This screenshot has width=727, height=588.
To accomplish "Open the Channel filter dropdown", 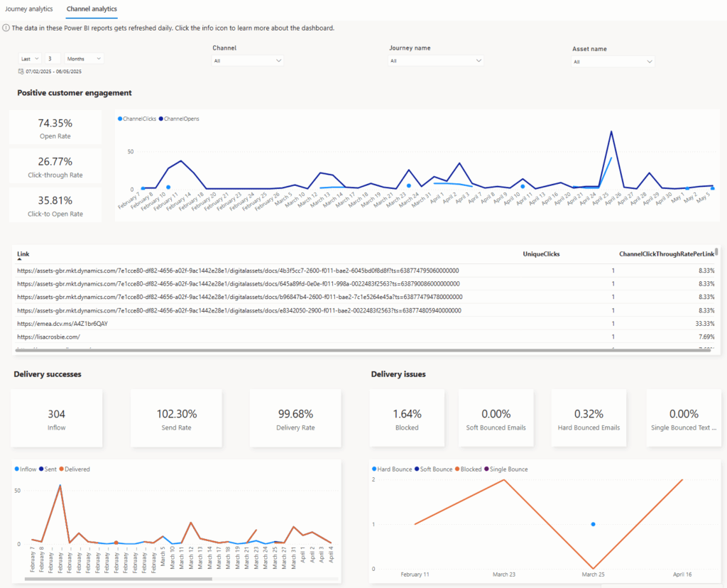I will tap(248, 61).
